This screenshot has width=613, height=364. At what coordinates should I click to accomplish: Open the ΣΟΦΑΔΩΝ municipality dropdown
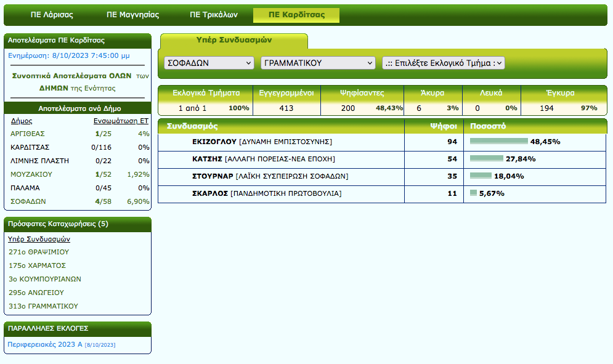[209, 63]
